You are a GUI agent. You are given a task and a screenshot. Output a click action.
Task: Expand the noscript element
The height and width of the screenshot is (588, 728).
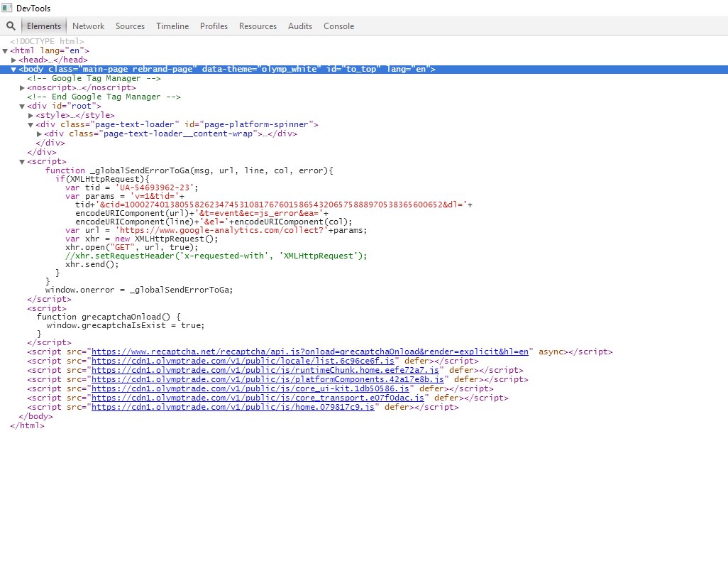pos(22,87)
